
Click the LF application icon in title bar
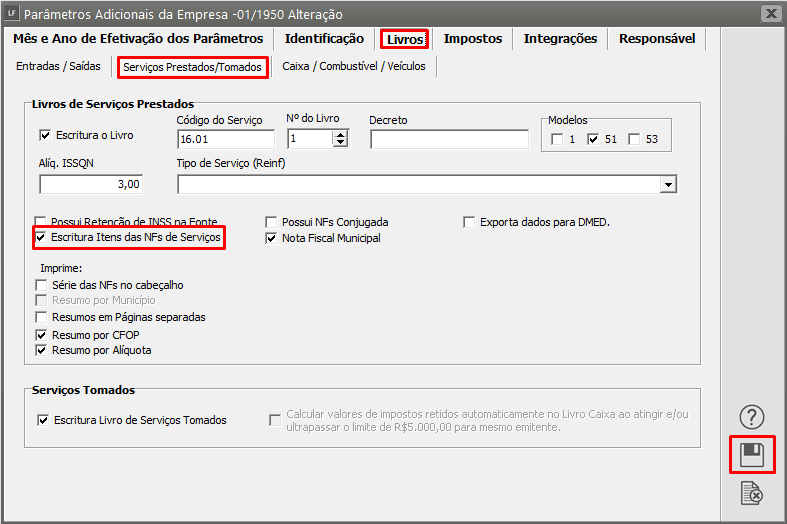click(x=12, y=14)
